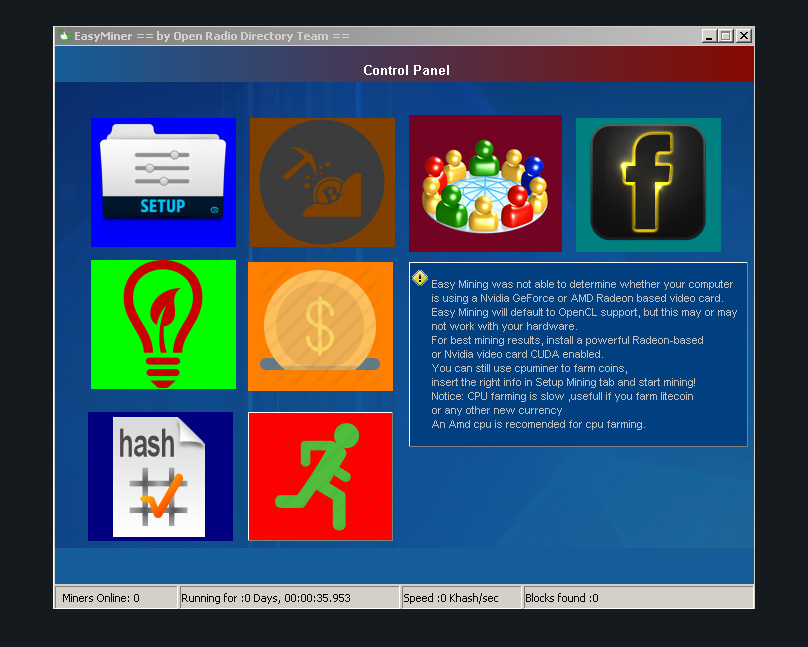Close the EasyMiner window

click(x=744, y=36)
